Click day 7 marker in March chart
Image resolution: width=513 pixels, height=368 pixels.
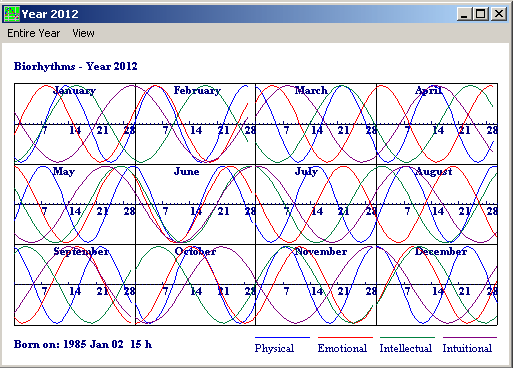286,130
